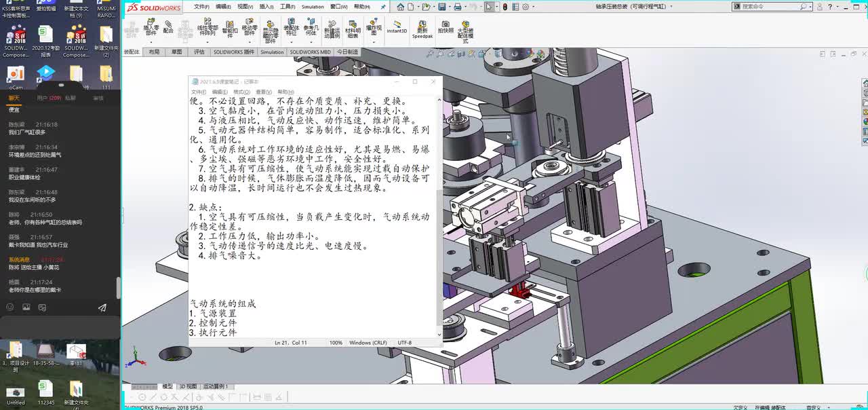This screenshot has height=410, width=868.
Task: Open the 112345 desktop spreadsheet file
Action: coord(45,392)
